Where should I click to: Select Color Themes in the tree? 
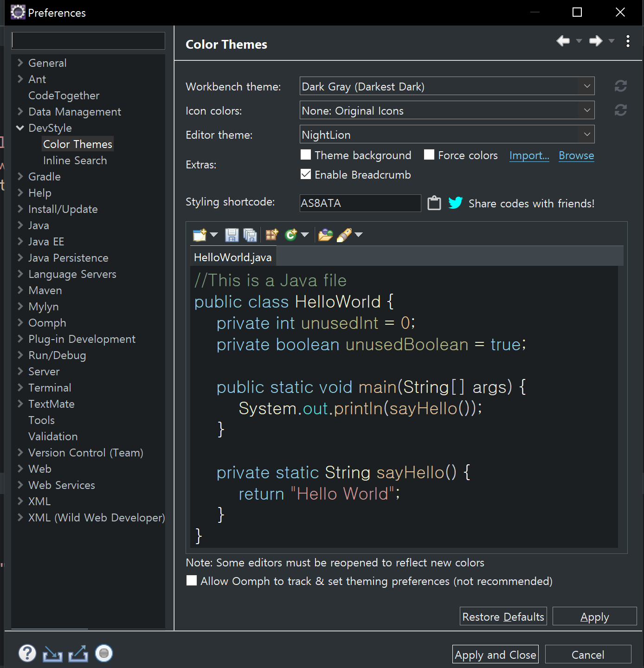pos(77,144)
